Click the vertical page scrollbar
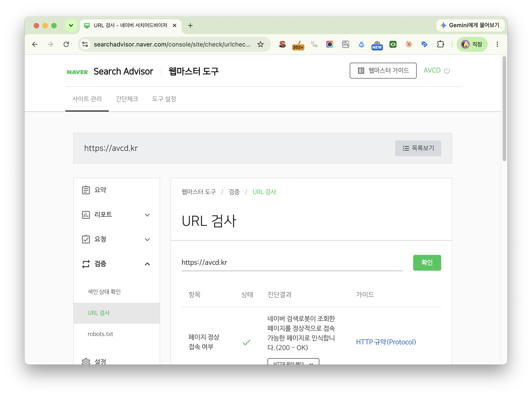The height and width of the screenshot is (397, 532). pyautogui.click(x=504, y=109)
